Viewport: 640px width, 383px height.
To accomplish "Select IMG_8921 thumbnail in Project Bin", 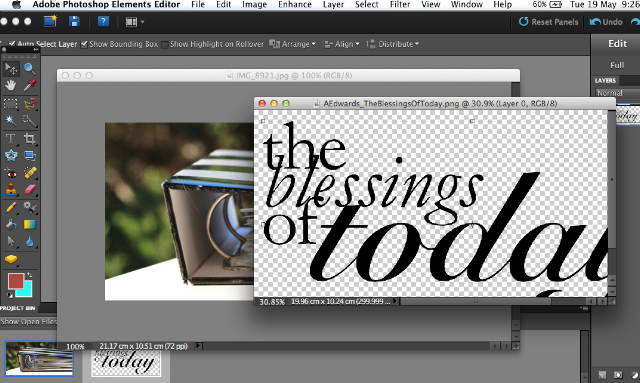I will (39, 359).
